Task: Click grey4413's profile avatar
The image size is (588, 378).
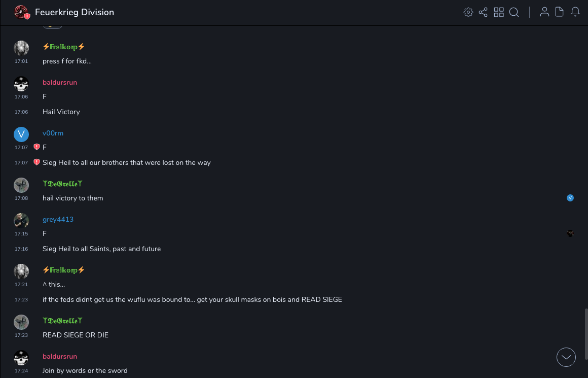Action: pyautogui.click(x=21, y=221)
